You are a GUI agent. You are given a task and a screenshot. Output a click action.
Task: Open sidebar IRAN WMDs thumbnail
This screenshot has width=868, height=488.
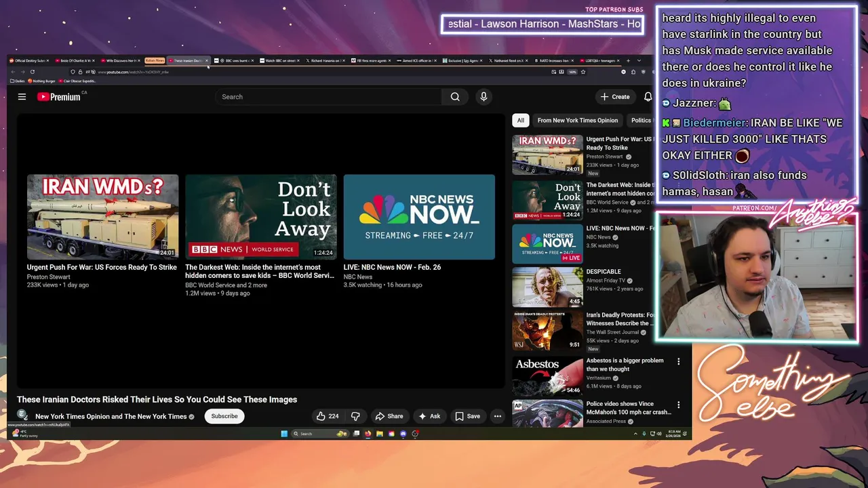point(547,155)
